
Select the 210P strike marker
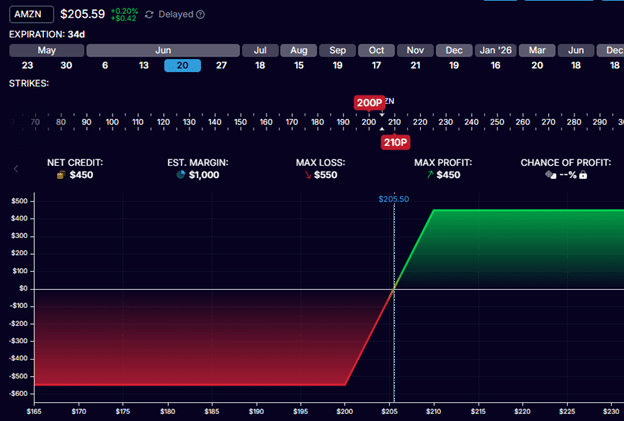click(394, 142)
